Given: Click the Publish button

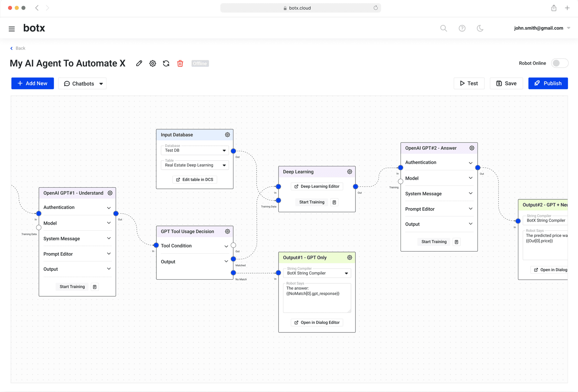Looking at the screenshot, I should (548, 83).
